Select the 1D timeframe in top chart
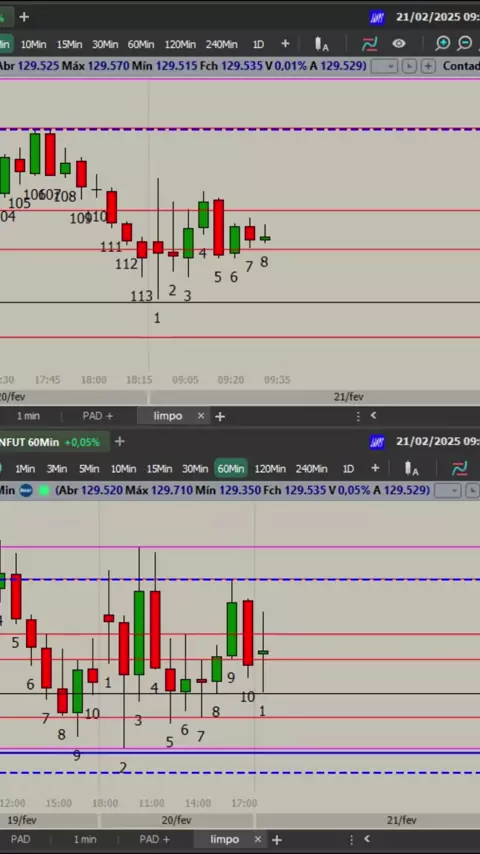The height and width of the screenshot is (854, 480). click(258, 44)
